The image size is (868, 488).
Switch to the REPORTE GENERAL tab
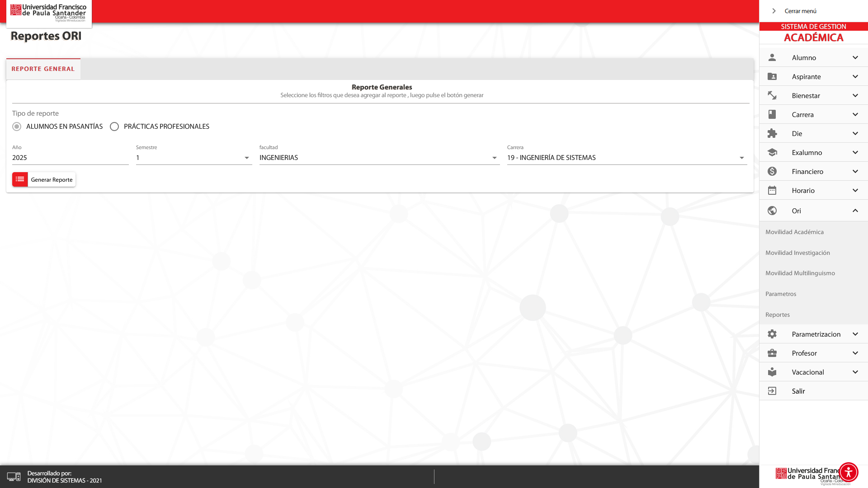(x=43, y=69)
